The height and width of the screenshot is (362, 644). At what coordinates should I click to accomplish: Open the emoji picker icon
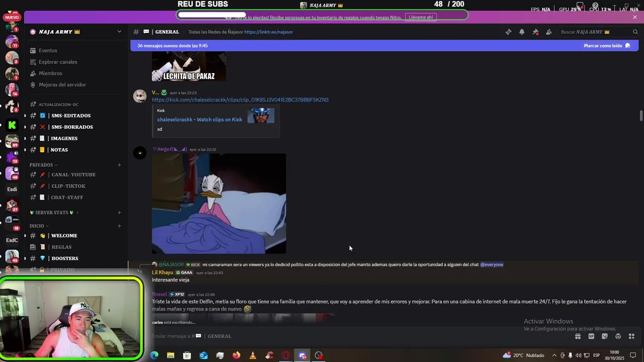618,336
